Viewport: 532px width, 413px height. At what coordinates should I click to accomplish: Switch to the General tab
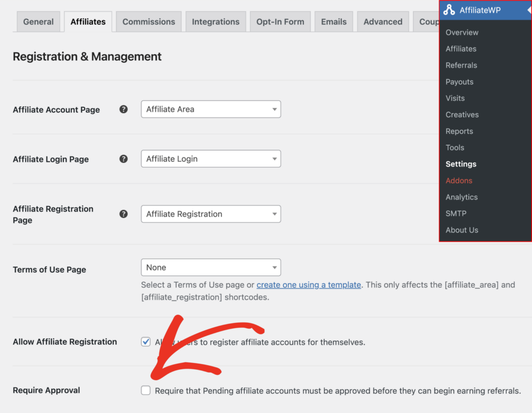pyautogui.click(x=38, y=22)
